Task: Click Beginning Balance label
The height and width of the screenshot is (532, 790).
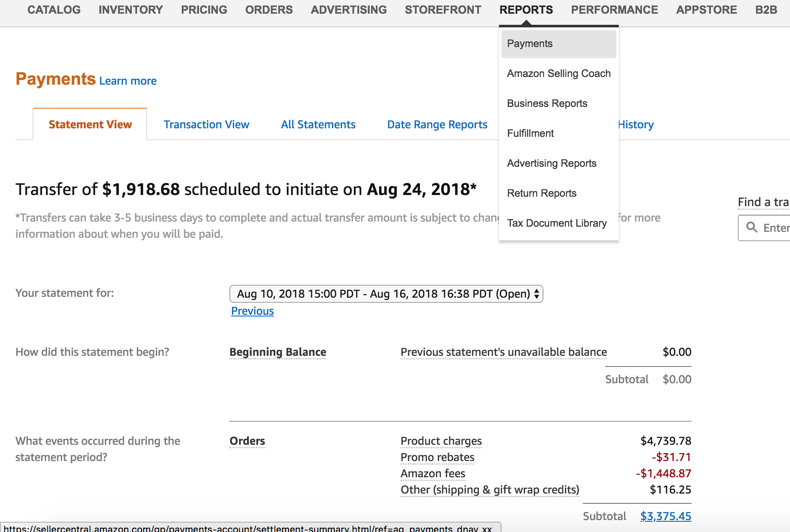Action: 278,352
